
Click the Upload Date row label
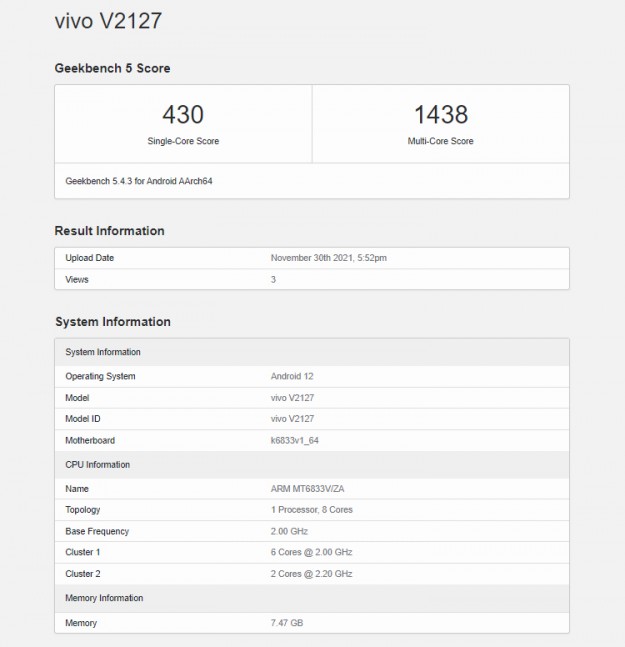tap(90, 258)
